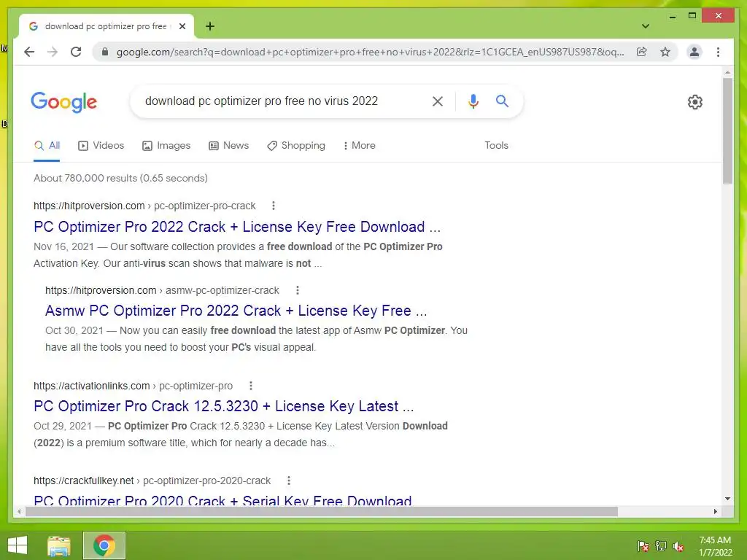Open PC Optimizer Pro 2020 Crack link
747x560 pixels.
coord(222,500)
